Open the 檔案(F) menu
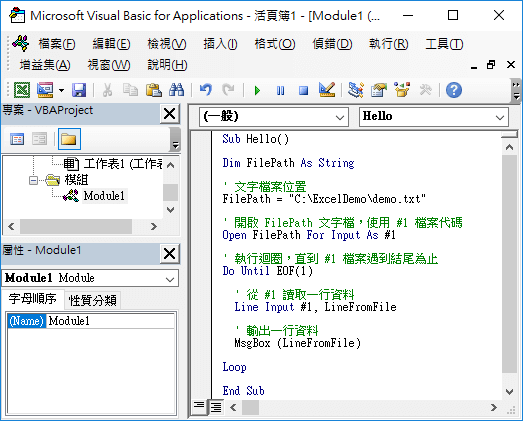 coord(57,44)
